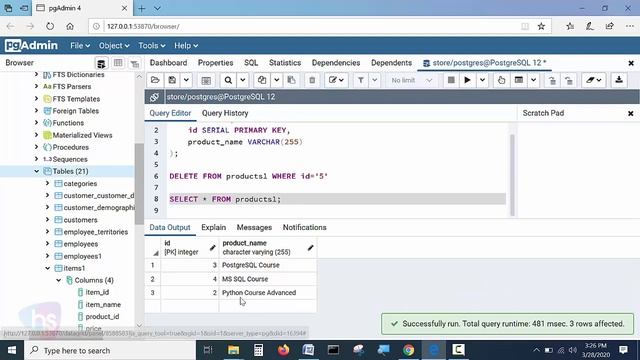
Task: Open the explain options dropdown
Action: tap(533, 80)
